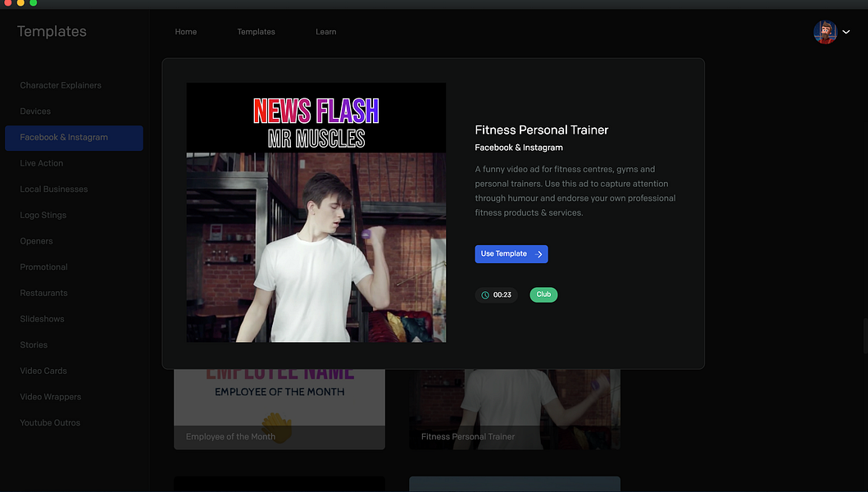868x492 pixels.
Task: Select Live Action category
Action: (x=42, y=163)
